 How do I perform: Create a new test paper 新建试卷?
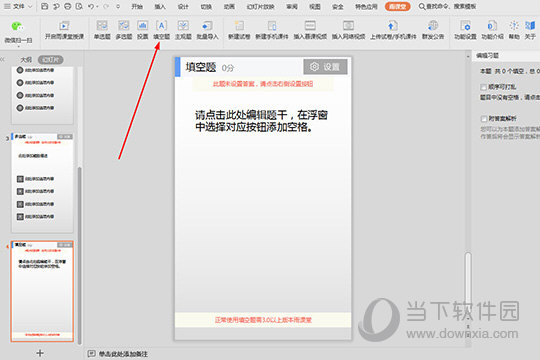click(x=239, y=30)
